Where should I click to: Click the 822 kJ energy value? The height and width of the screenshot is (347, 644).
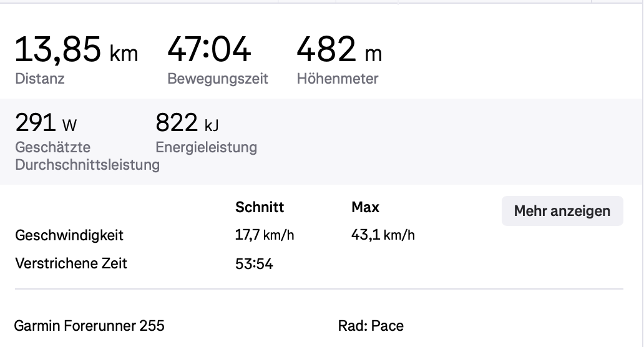pyautogui.click(x=187, y=123)
